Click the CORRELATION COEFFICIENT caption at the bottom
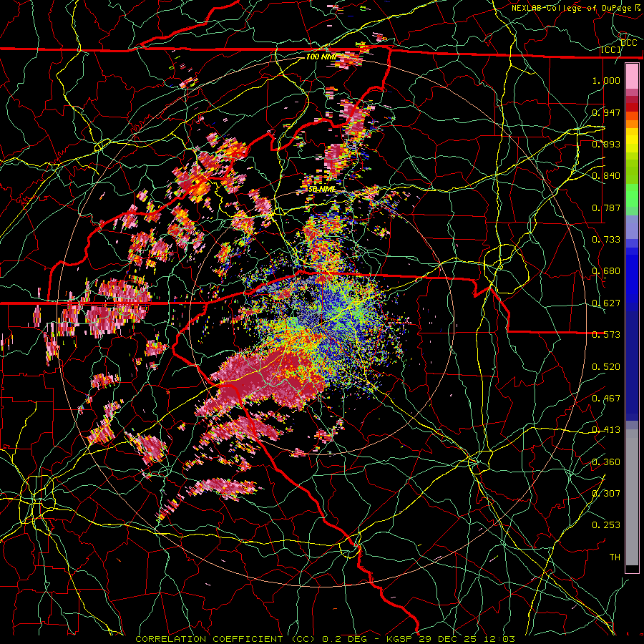Screen dimensions: 644x644 pos(325,639)
